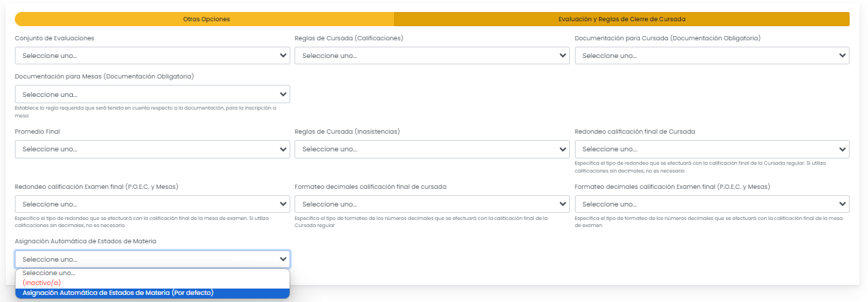Open Evaluación y Reglas de Cierre de Cursada tab
This screenshot has height=302, width=868.
pos(622,19)
